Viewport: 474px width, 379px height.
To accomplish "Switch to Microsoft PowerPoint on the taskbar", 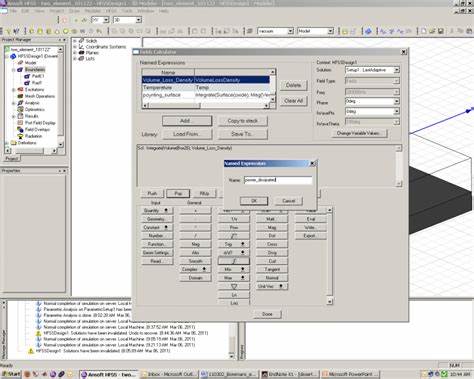I will pyautogui.click(x=350, y=374).
